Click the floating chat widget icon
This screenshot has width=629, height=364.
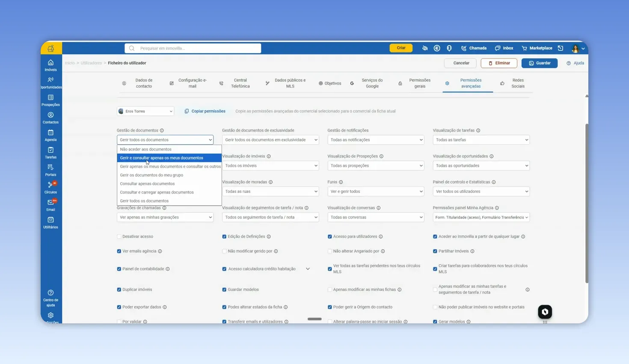point(545,312)
